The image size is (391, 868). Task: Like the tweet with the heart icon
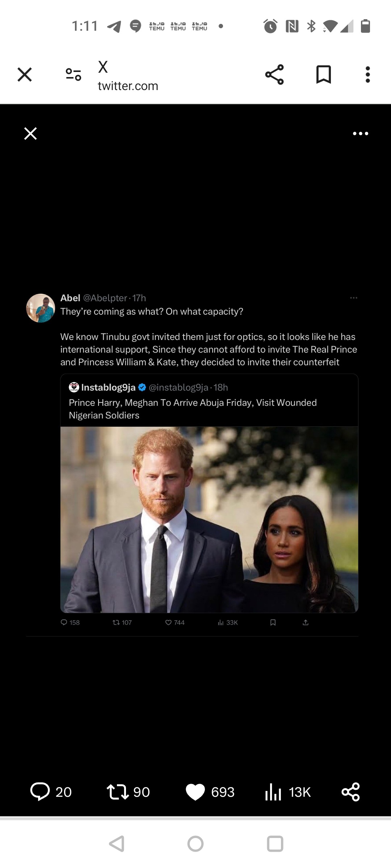[x=195, y=792]
